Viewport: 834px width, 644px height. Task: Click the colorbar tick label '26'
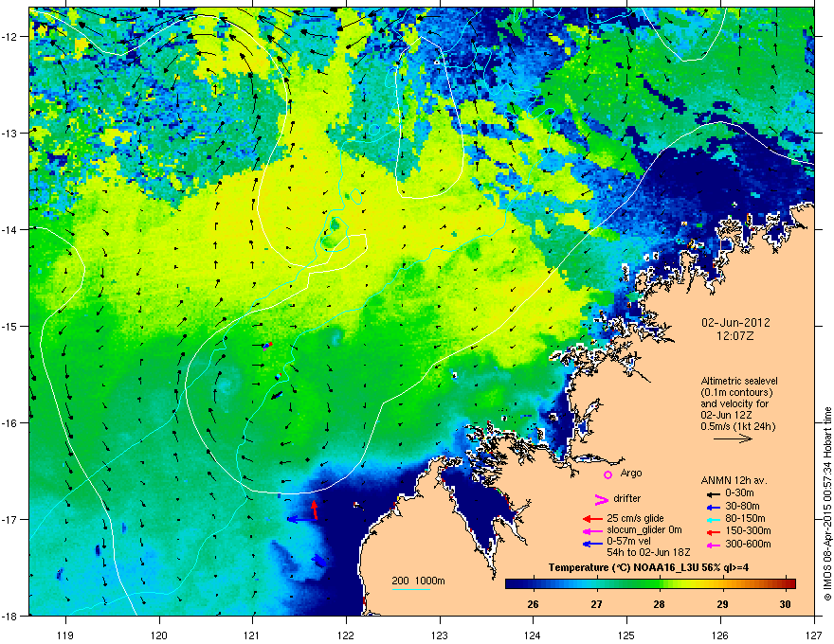[x=533, y=604]
